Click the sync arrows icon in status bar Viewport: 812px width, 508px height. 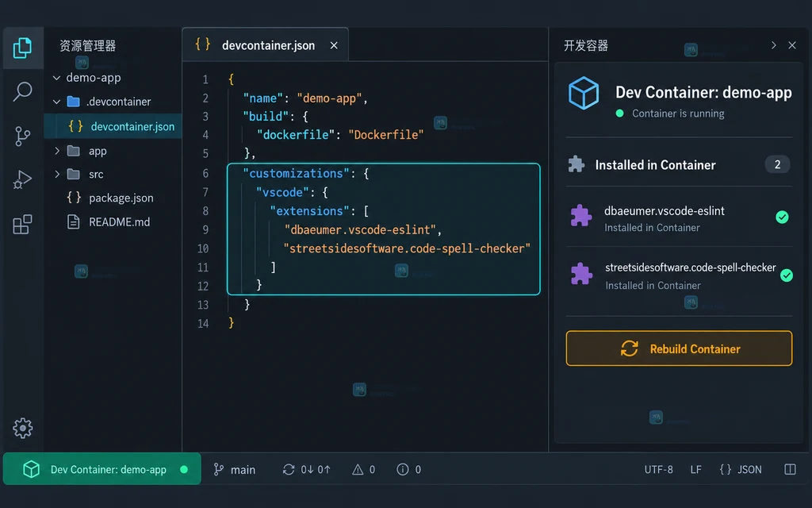[x=289, y=469]
